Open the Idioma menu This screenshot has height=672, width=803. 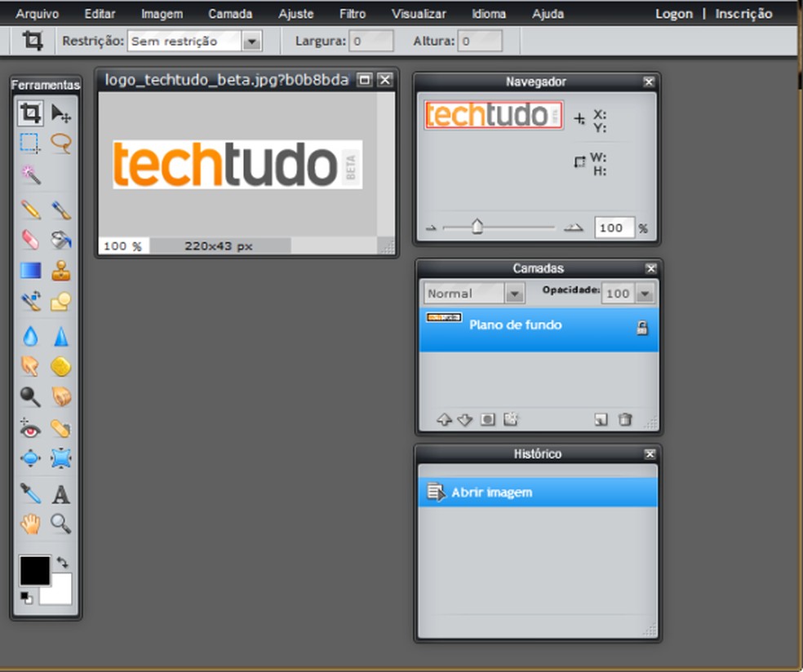(x=489, y=14)
